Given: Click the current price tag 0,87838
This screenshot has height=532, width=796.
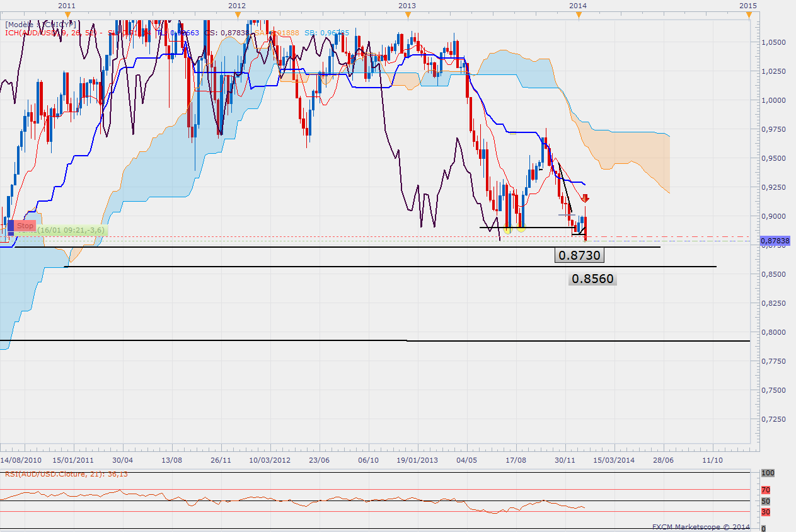Looking at the screenshot, I should click(775, 241).
